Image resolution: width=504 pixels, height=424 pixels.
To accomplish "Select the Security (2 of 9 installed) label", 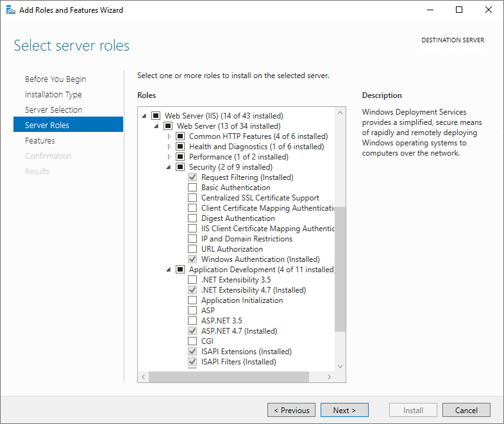I will coord(230,167).
